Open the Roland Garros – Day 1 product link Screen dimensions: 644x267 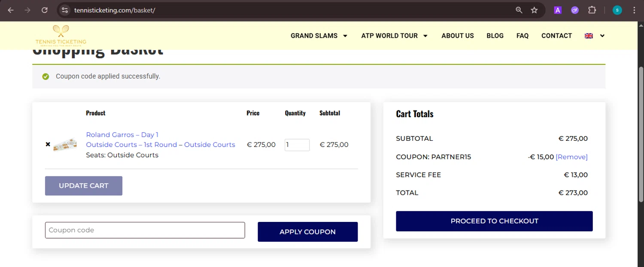click(161, 140)
